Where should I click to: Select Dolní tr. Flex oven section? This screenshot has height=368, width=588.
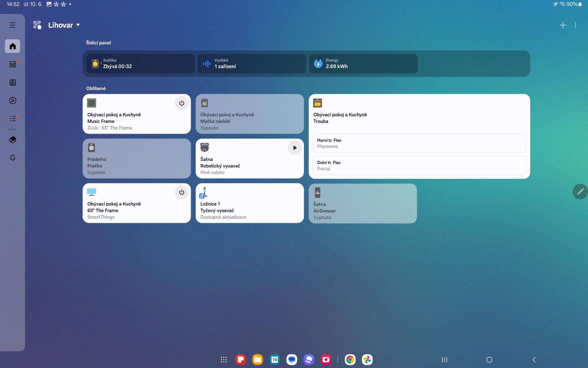click(419, 166)
